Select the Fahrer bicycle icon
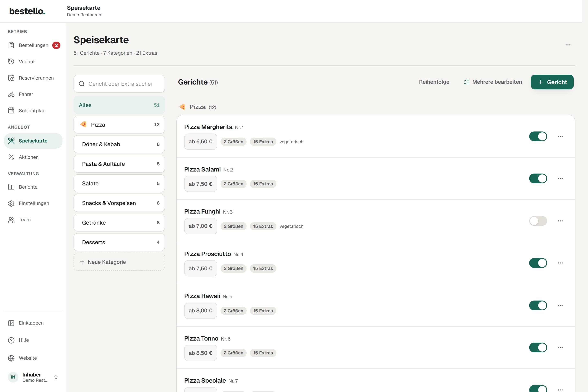 (x=11, y=94)
